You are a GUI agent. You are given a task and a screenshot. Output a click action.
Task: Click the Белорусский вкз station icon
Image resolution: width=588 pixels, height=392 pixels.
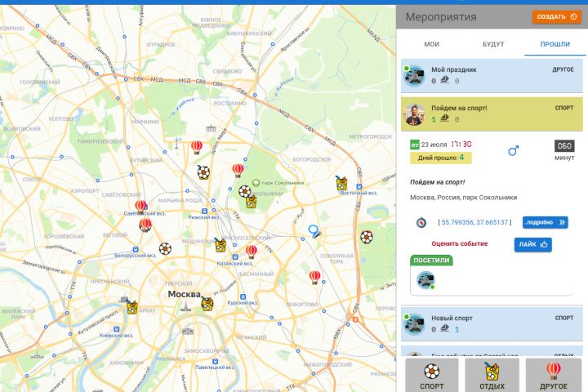tap(136, 249)
